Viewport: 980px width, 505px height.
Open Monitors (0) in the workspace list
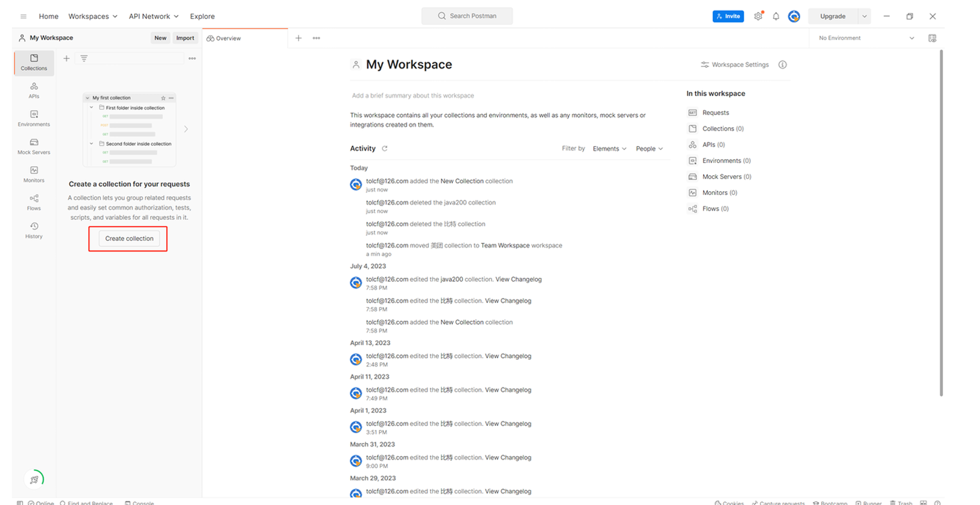719,193
